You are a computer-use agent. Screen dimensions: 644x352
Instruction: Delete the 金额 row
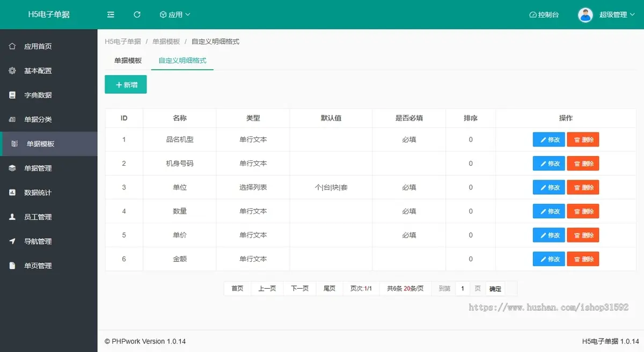pyautogui.click(x=583, y=259)
